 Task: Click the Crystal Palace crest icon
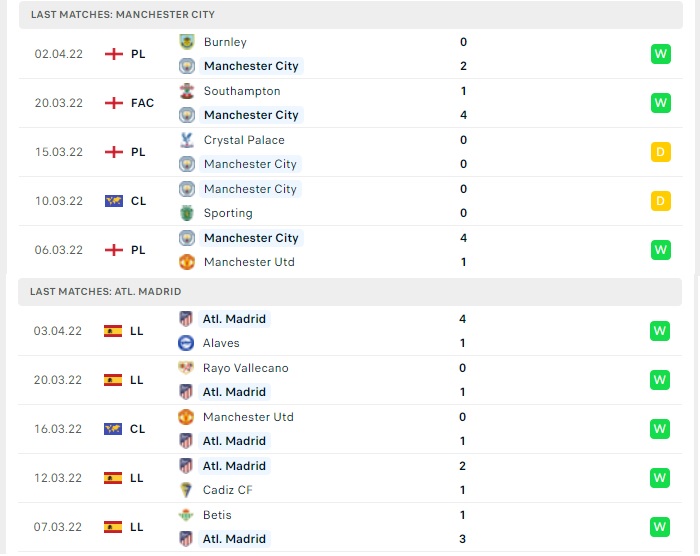tap(187, 140)
